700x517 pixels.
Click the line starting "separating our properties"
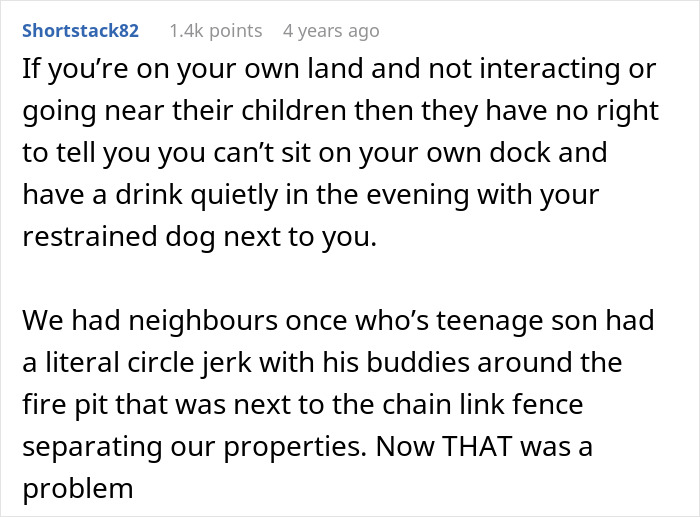point(307,446)
